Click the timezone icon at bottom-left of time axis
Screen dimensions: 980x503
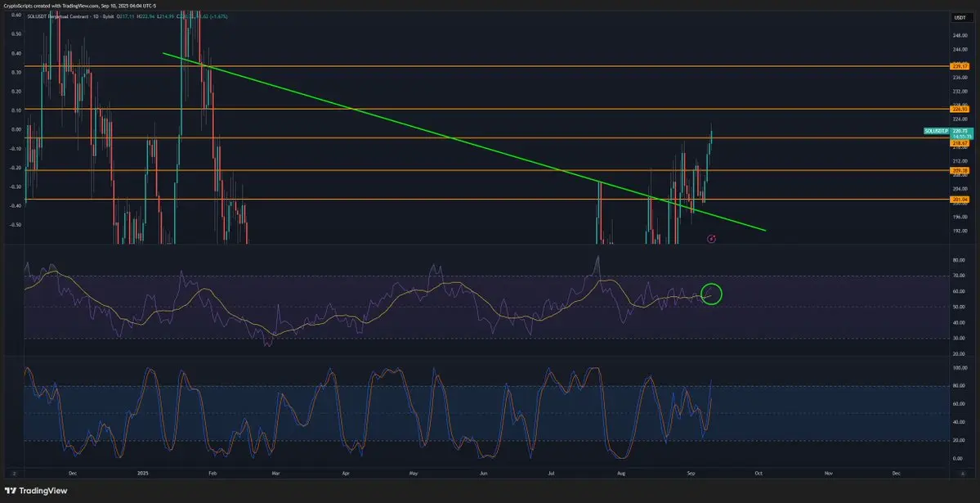click(x=16, y=474)
